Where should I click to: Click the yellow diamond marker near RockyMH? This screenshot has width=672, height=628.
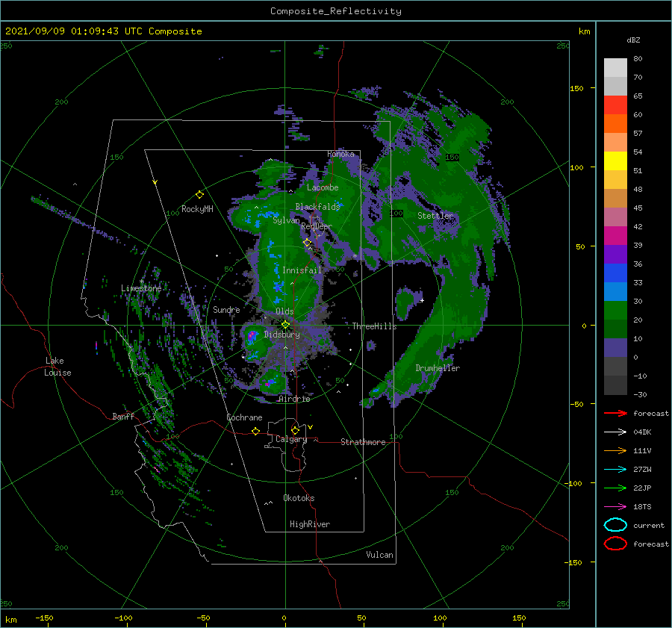(199, 195)
